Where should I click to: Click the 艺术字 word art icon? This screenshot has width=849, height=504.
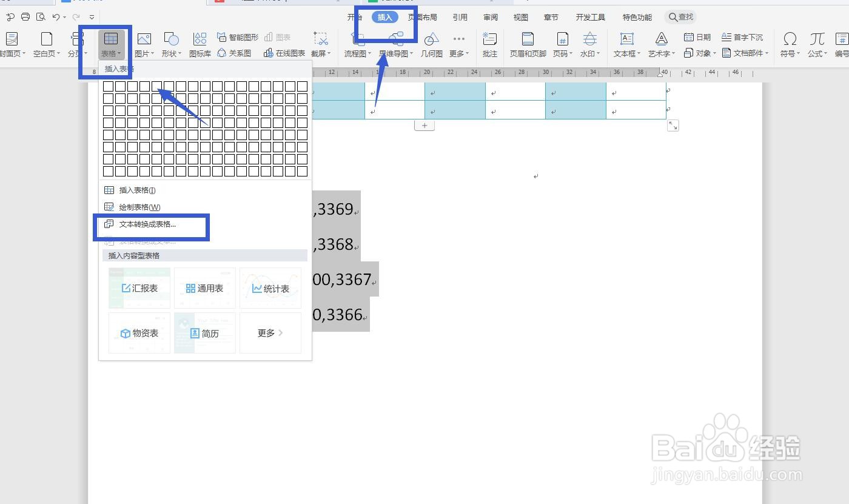pos(661,44)
